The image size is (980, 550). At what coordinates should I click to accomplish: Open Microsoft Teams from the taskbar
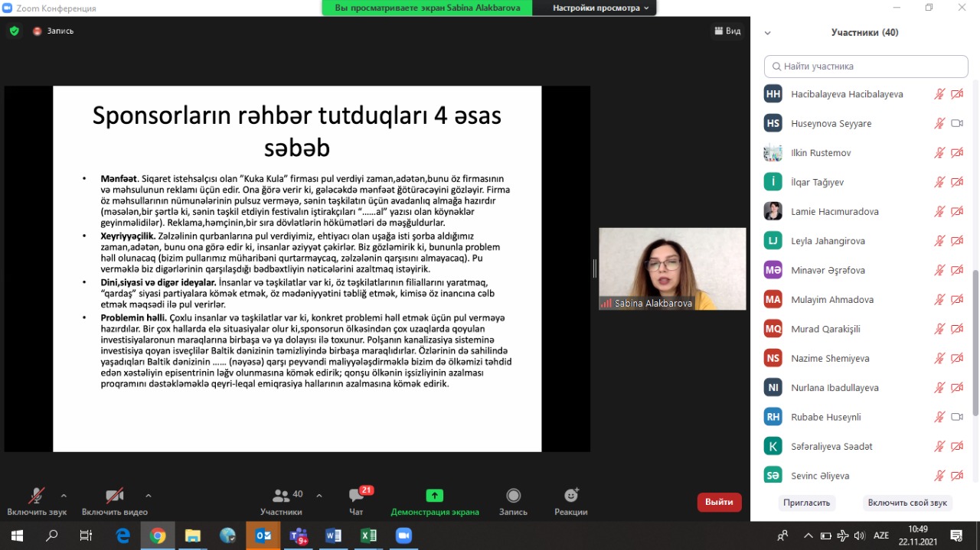298,535
